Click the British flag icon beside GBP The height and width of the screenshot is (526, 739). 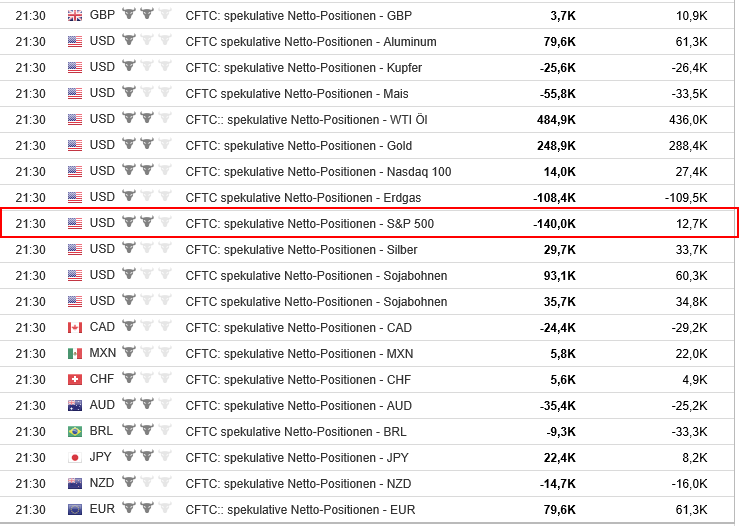point(75,15)
